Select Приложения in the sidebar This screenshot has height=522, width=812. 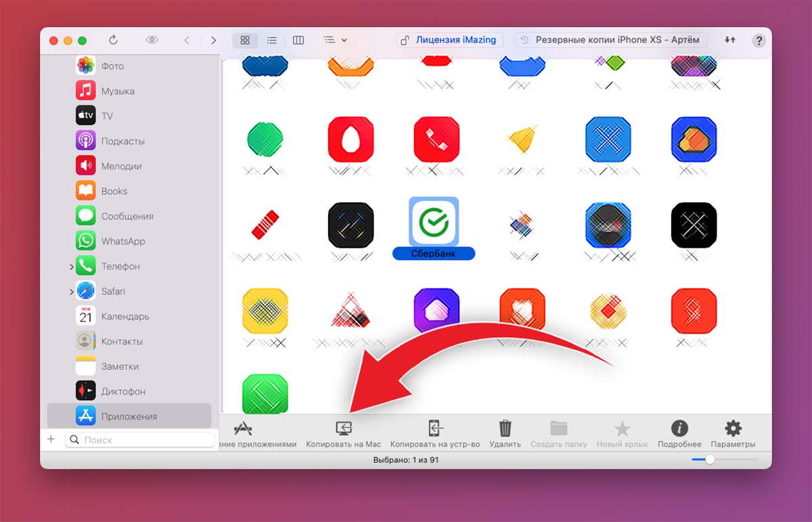click(129, 416)
